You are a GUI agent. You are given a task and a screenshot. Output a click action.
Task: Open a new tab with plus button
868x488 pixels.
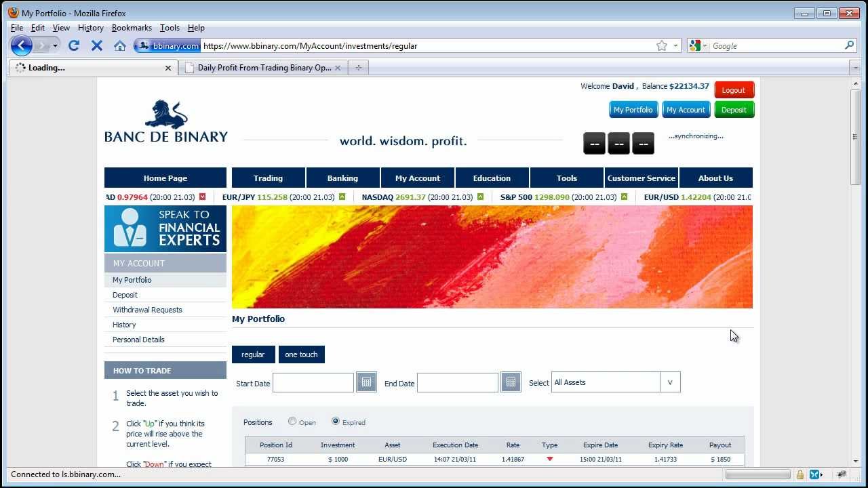[358, 67]
